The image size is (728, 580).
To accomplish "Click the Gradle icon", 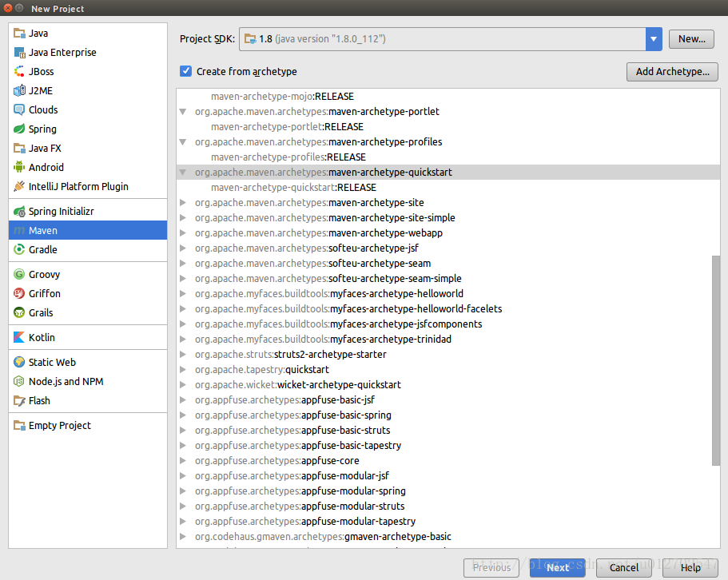I will coord(19,249).
